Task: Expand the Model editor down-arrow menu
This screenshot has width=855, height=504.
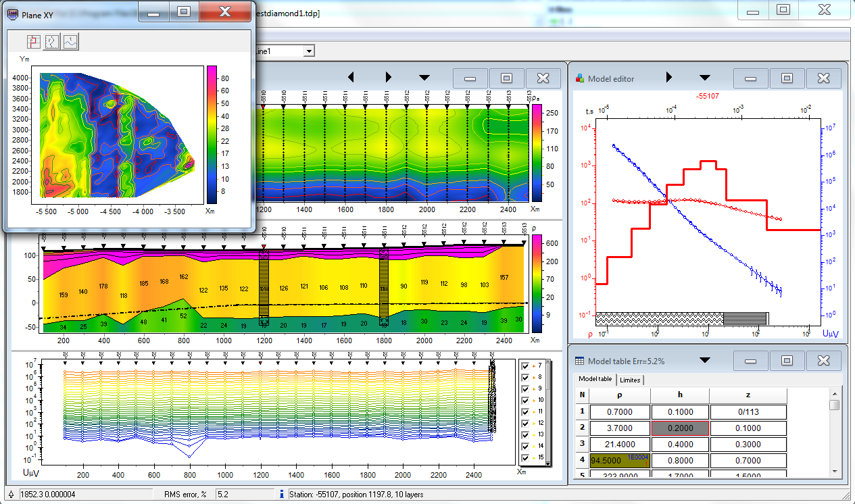Action: click(x=704, y=78)
